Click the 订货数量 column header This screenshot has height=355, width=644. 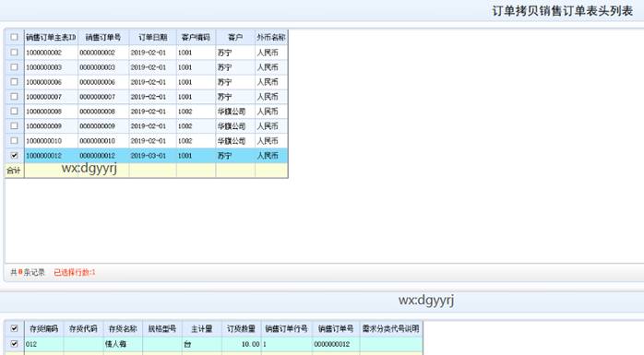241,329
